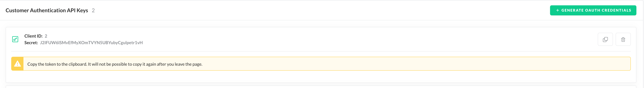
Task: Click the Customer Authentication API Keys heading
Action: [47, 10]
